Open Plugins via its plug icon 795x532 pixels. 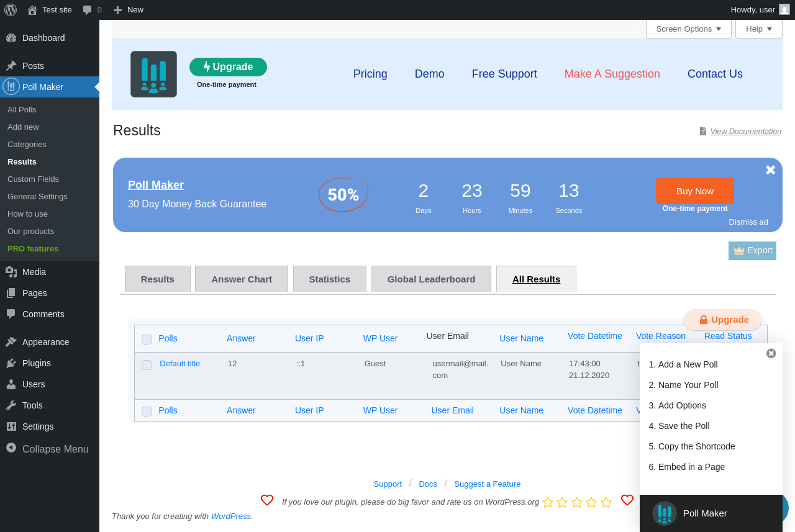[11, 363]
